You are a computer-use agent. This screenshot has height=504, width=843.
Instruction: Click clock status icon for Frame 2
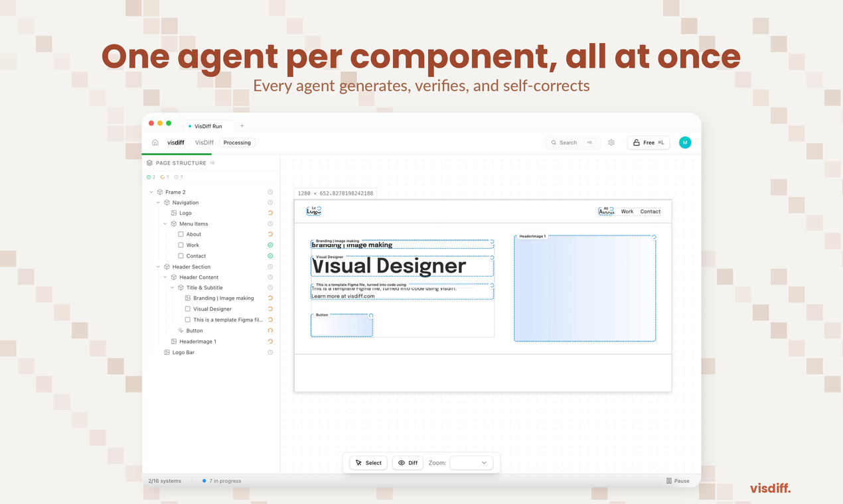coord(270,192)
